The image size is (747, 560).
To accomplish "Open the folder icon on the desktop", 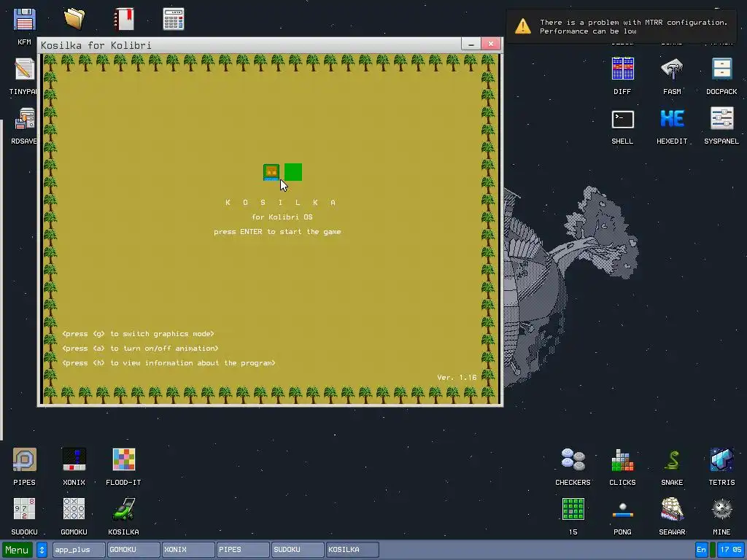I will pos(74,20).
